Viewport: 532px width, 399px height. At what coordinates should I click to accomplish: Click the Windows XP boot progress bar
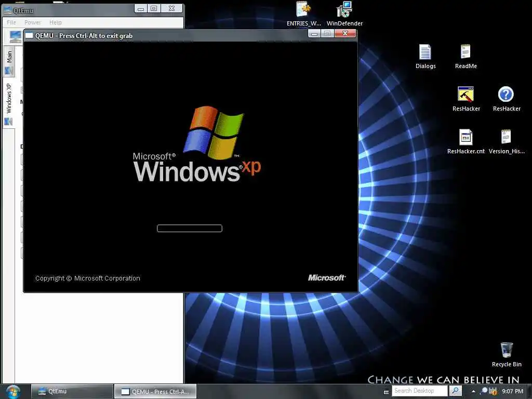pyautogui.click(x=190, y=229)
